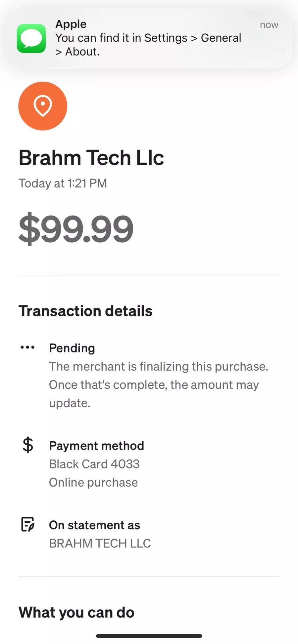Tap the green Messages app icon
298x644 pixels.
(x=31, y=38)
